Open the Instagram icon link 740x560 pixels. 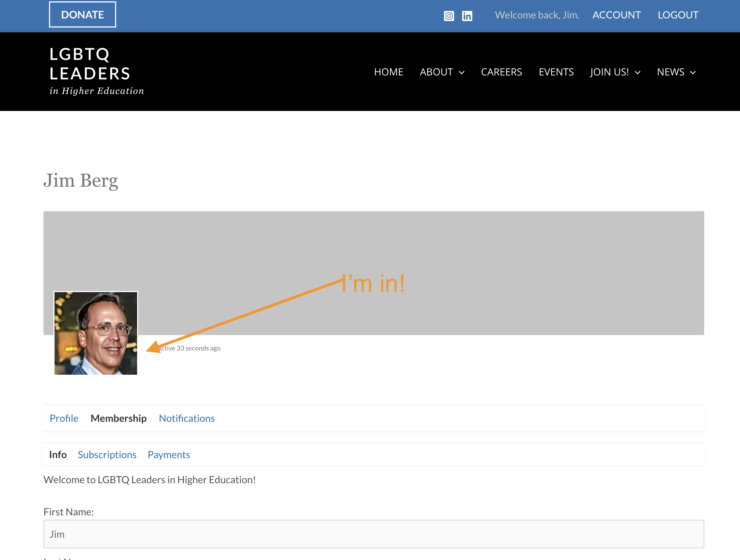click(x=449, y=16)
